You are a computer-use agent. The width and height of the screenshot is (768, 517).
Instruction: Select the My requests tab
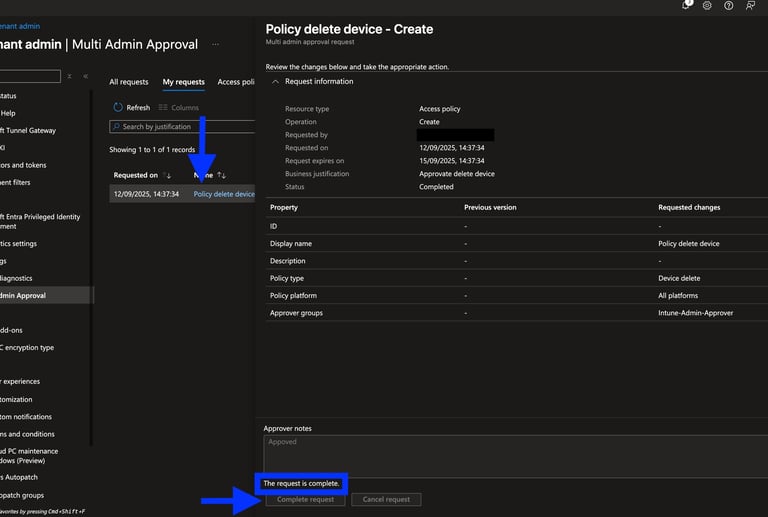tap(183, 82)
